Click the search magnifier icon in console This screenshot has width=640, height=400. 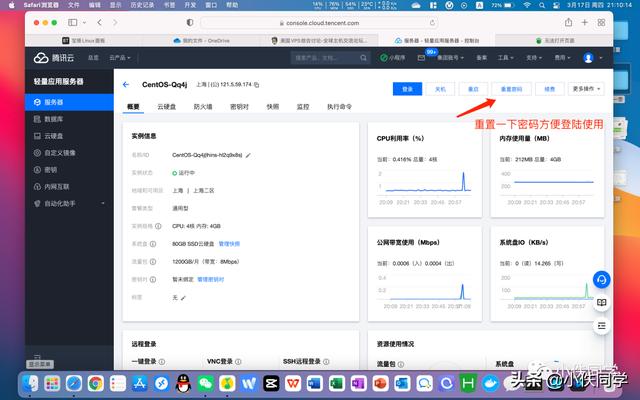point(364,58)
